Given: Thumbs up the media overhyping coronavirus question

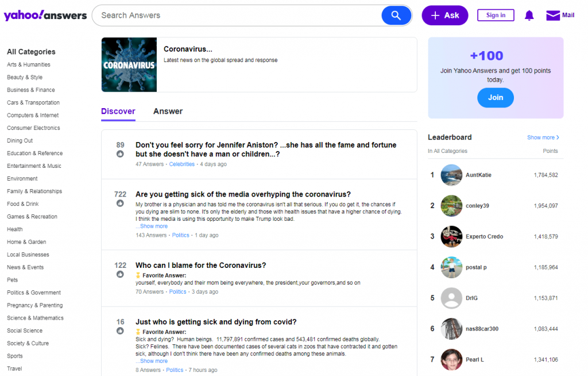Looking at the screenshot, I should (x=120, y=203).
